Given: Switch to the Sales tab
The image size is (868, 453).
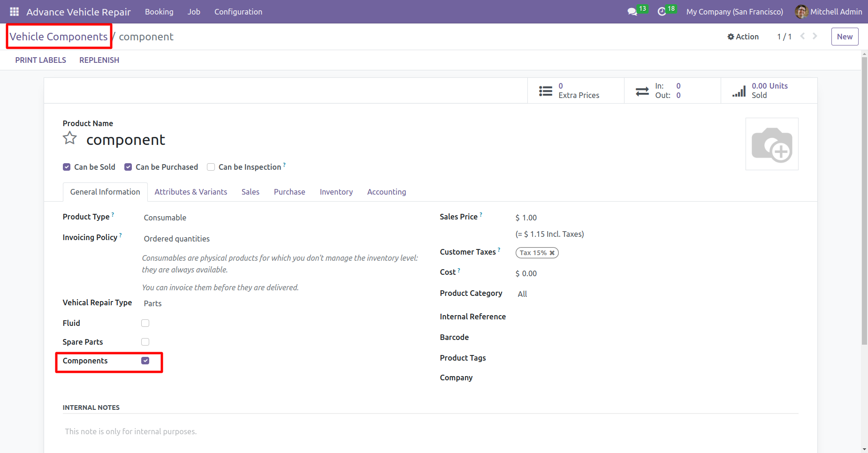Looking at the screenshot, I should [x=251, y=192].
